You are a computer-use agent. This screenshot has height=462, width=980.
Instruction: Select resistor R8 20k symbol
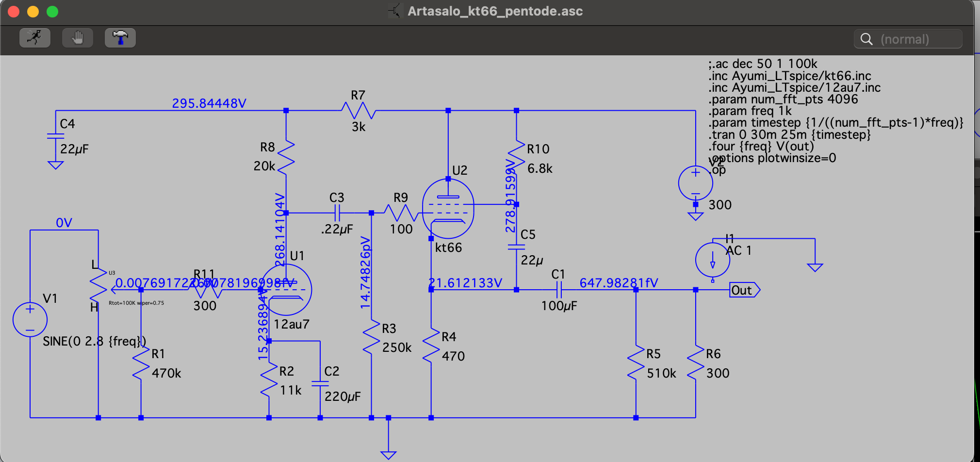(x=286, y=157)
